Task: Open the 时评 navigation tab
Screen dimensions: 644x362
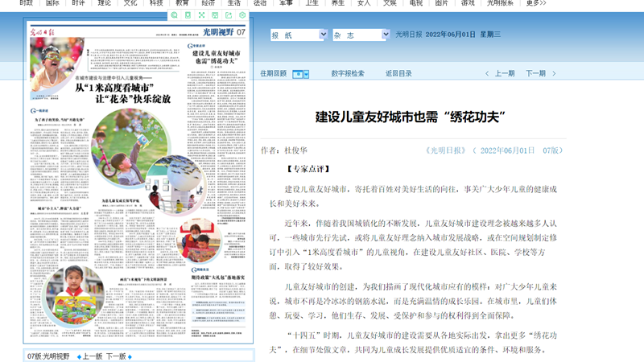Action: click(78, 3)
